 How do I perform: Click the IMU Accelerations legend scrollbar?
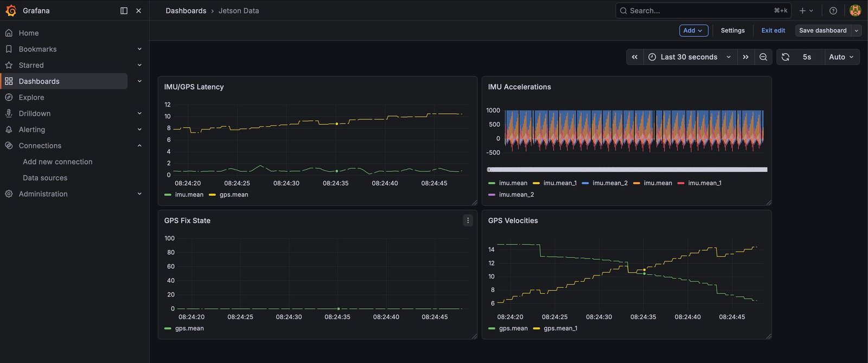(x=627, y=170)
